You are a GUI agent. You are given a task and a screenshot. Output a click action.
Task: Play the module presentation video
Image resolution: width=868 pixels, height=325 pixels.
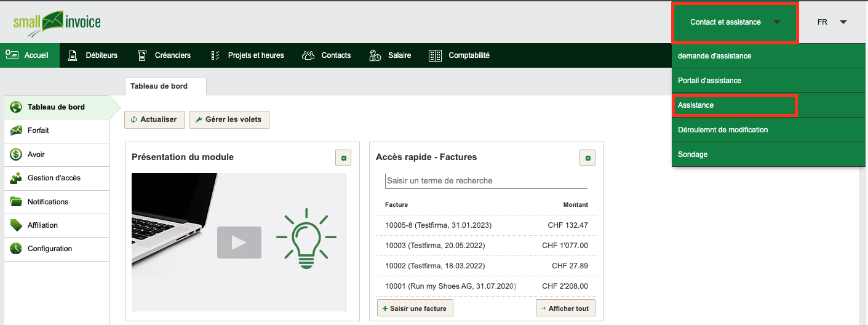point(239,243)
